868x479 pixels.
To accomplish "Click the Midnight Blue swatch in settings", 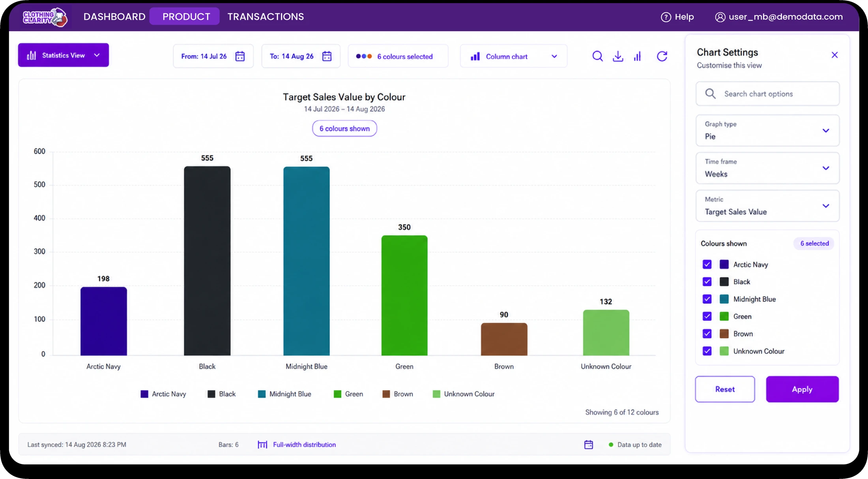I will coord(724,299).
